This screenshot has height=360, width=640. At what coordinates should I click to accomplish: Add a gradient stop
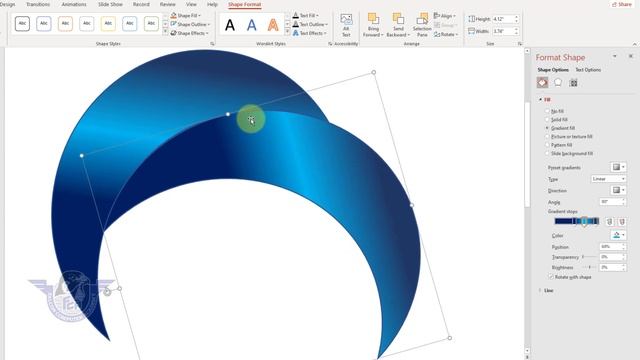(x=609, y=222)
